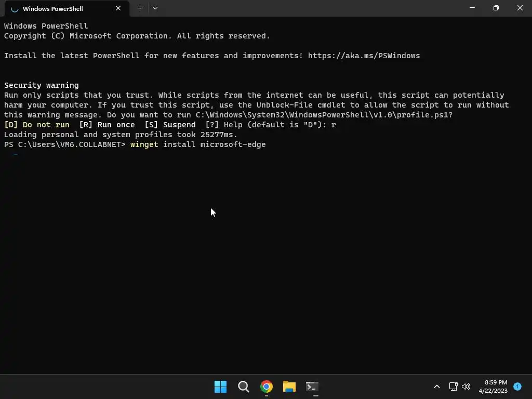Close the terminal window
The width and height of the screenshot is (532, 399).
tap(520, 8)
